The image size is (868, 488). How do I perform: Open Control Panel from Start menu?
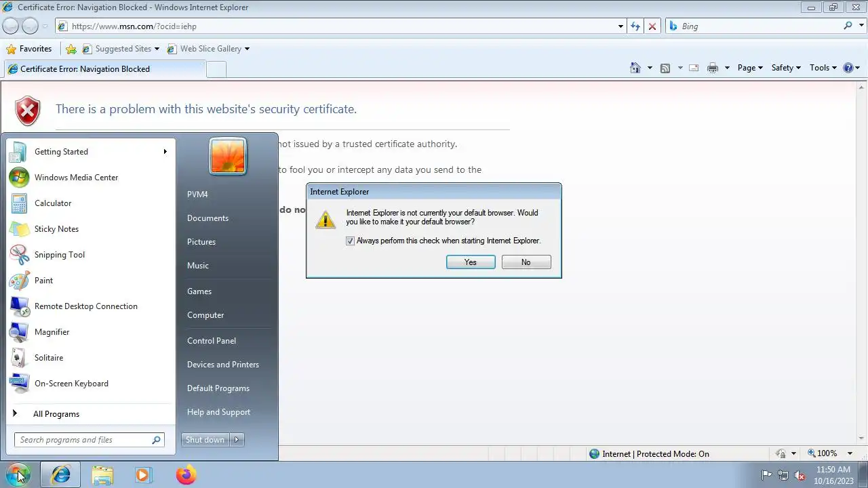212,341
